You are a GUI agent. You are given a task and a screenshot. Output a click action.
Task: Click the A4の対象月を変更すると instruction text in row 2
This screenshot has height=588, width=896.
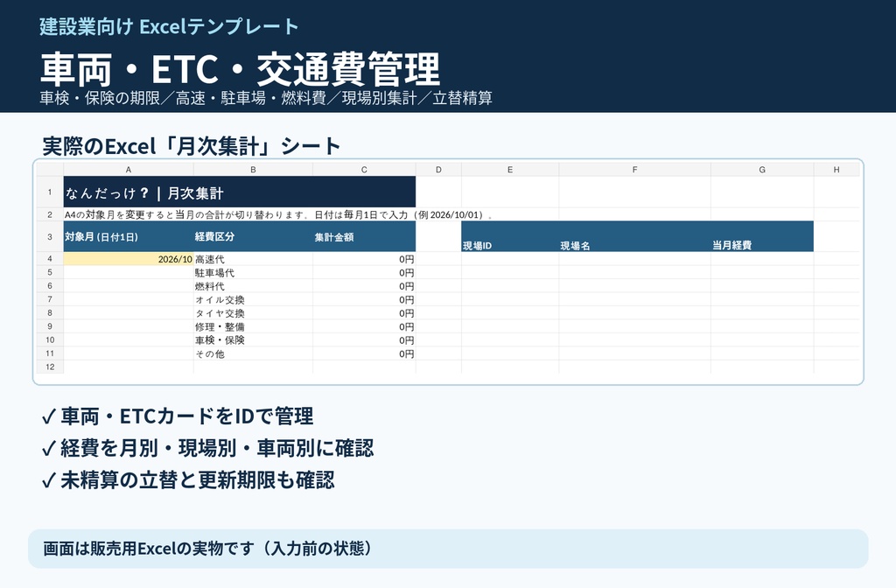pos(279,215)
